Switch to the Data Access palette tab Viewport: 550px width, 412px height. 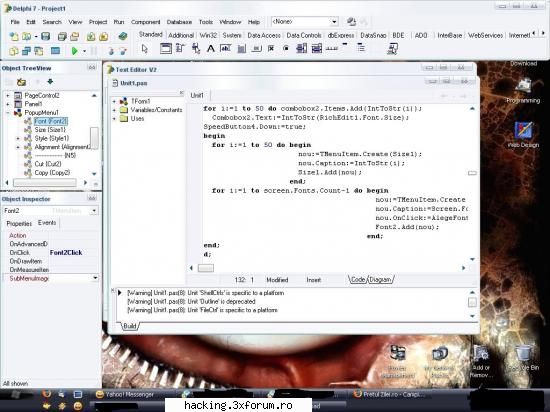tap(264, 35)
